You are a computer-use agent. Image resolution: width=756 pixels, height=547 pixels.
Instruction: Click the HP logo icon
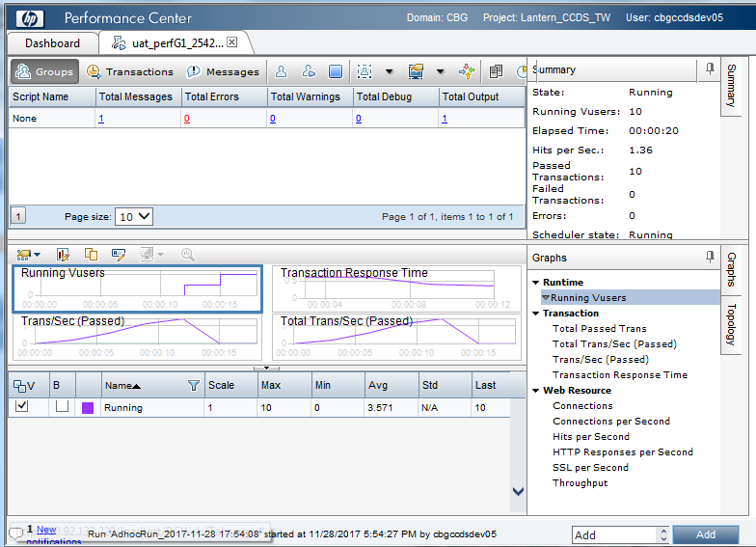(29, 18)
